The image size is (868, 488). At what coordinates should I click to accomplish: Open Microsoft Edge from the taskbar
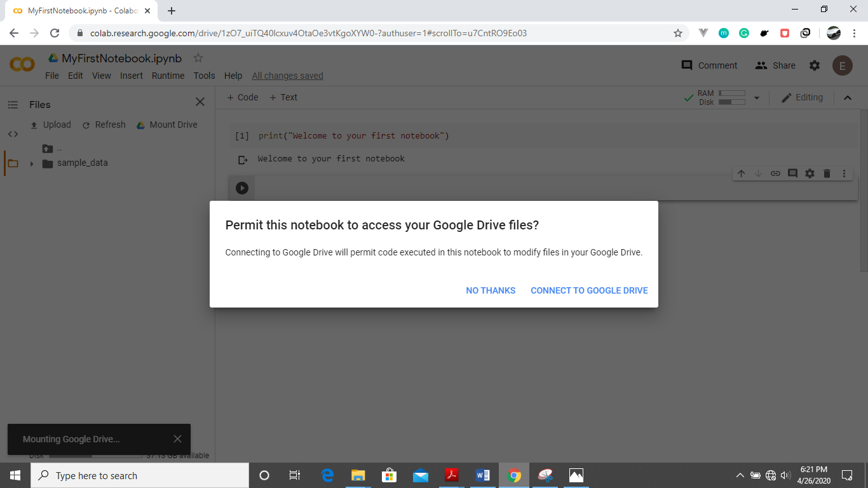point(327,475)
